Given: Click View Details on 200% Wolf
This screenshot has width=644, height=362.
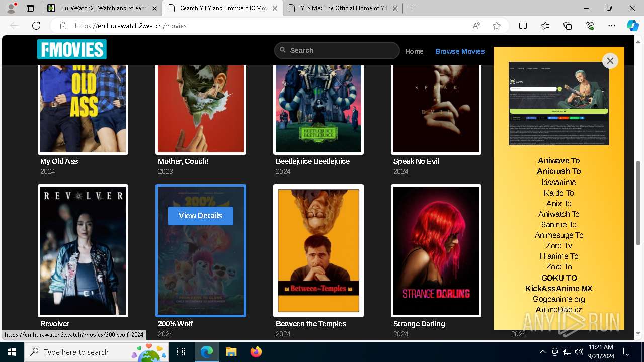Looking at the screenshot, I should 201,216.
